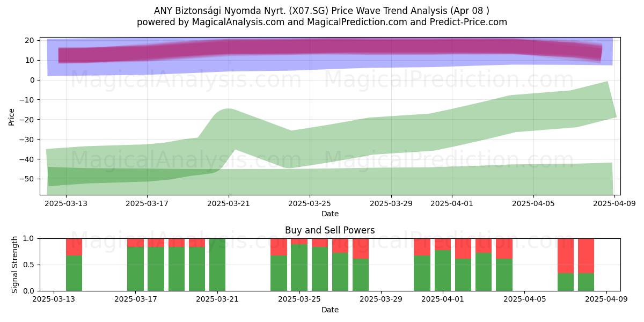Viewport: 644px width, 322px height.
Task: Click 2025-03-13 tick on signal chart
Action: click(x=54, y=299)
